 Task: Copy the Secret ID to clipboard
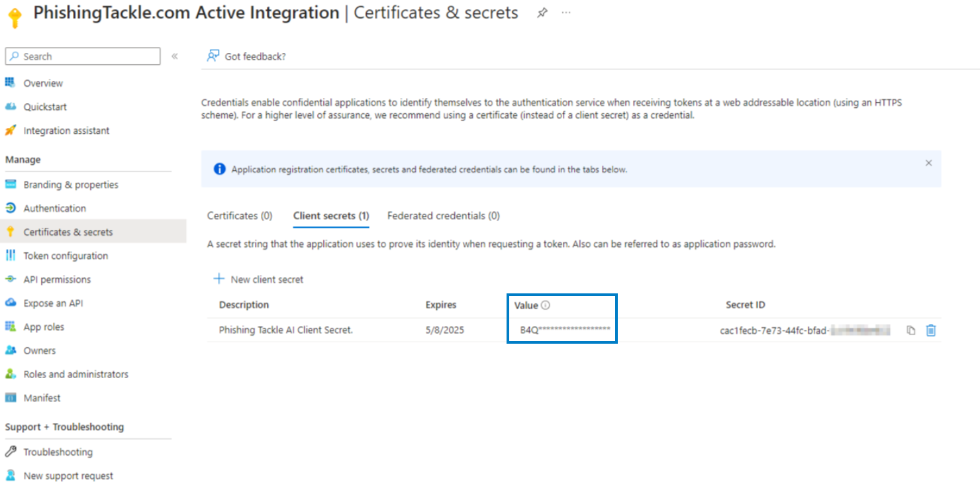(911, 330)
